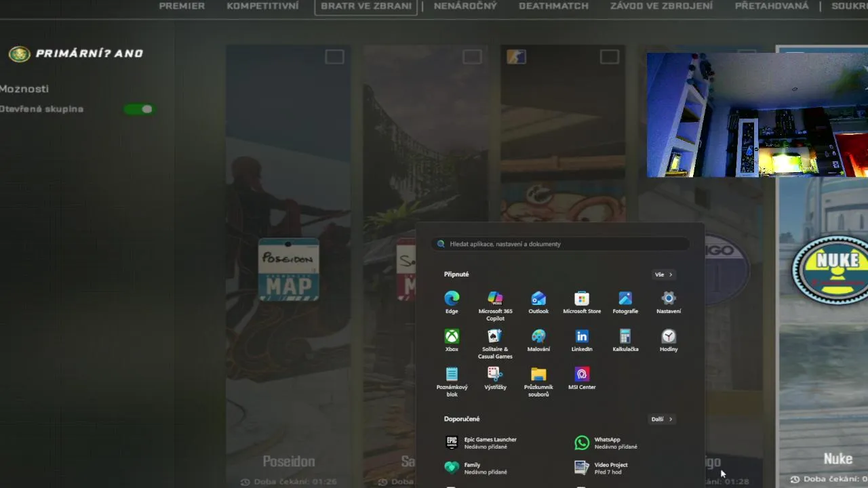Launch Poznámkový blok notepad

452,381
